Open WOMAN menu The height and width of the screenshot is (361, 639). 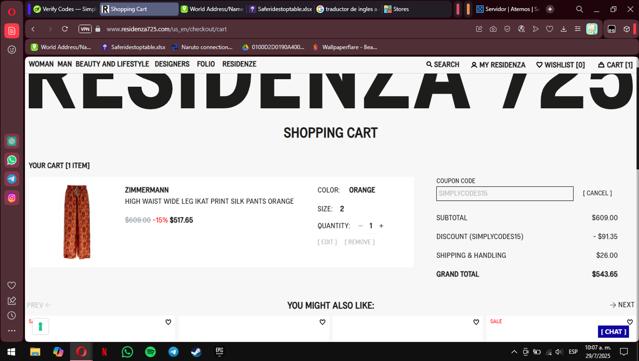click(41, 64)
